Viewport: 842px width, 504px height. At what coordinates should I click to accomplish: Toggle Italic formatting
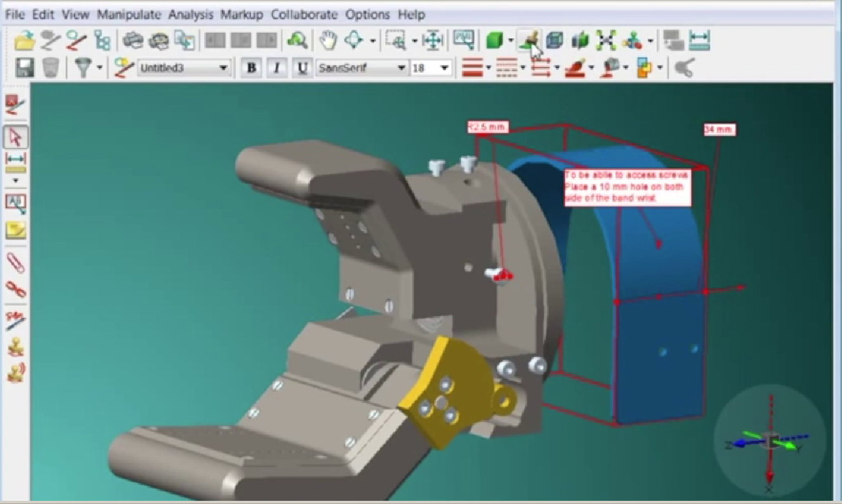277,67
